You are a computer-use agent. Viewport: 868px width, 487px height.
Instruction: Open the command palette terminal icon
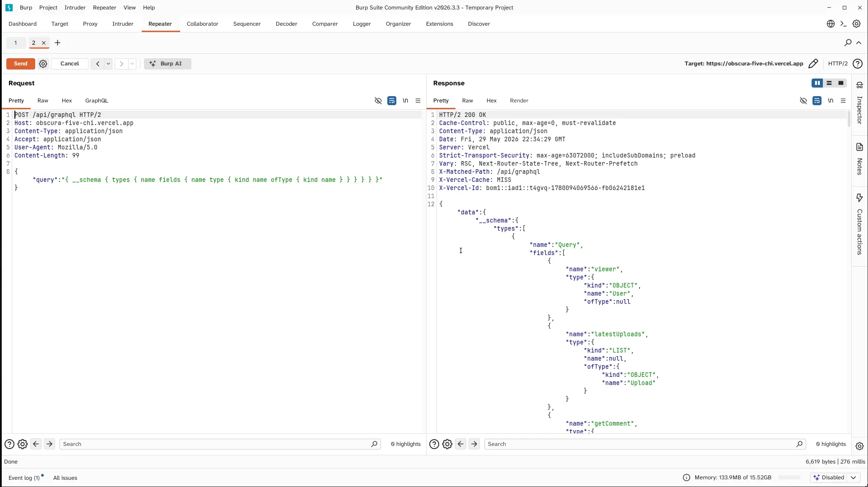(x=843, y=24)
